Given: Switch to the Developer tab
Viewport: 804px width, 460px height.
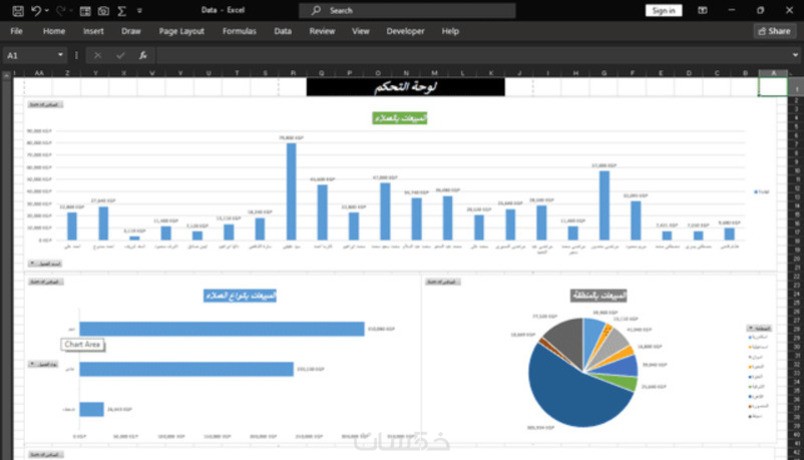Looking at the screenshot, I should (x=405, y=31).
